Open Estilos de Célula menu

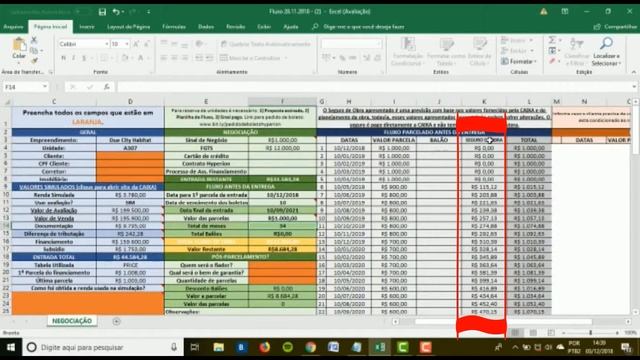pos(480,51)
